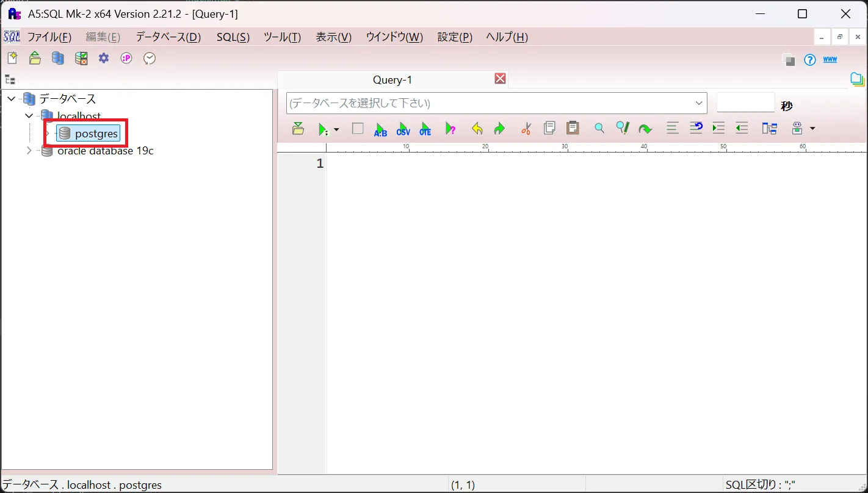The image size is (868, 493).
Task: Expand the oracle database 19c node
Action: point(29,151)
